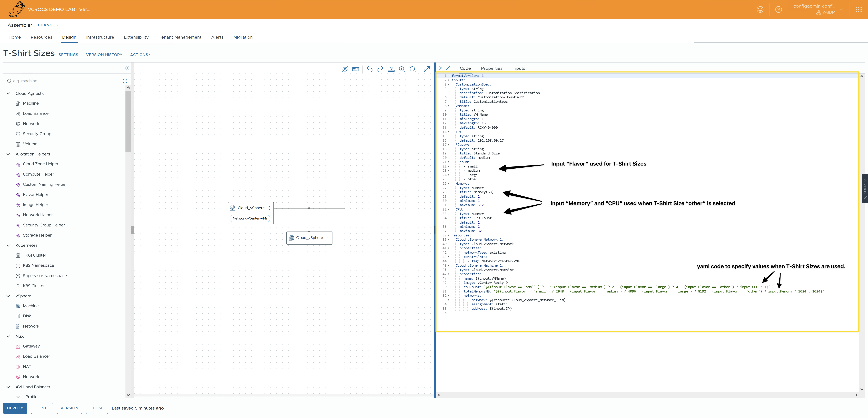The image size is (868, 418).
Task: Refresh the resource type search list
Action: coord(125,81)
